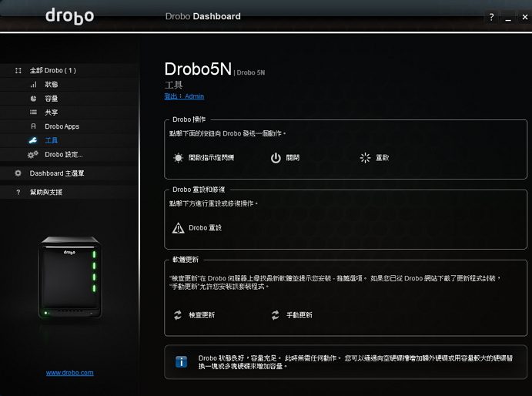This screenshot has width=532, height=396.
Task: Select 狀態 status in the sidebar
Action: tap(52, 84)
